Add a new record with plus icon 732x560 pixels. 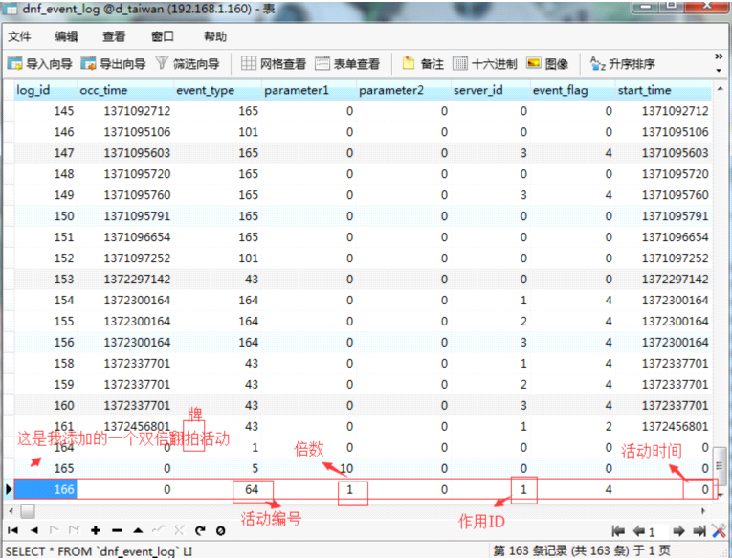[x=96, y=530]
